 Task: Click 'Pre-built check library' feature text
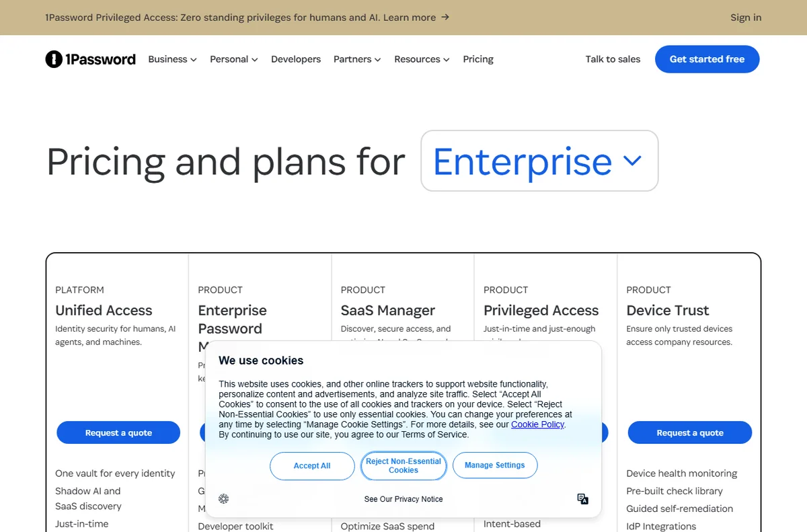click(675, 491)
